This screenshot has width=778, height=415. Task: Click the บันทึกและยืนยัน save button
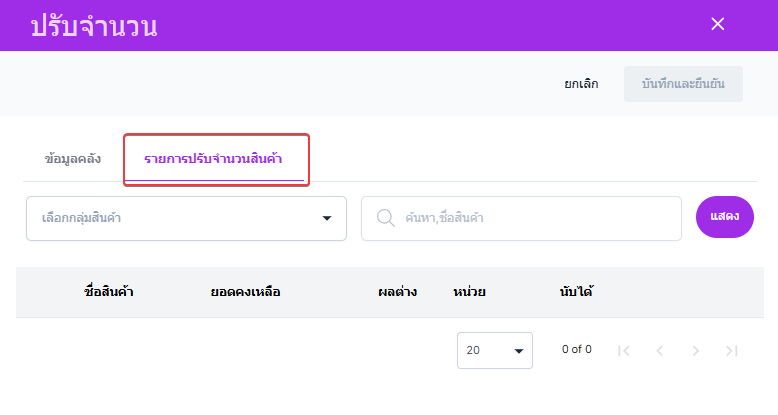click(683, 84)
